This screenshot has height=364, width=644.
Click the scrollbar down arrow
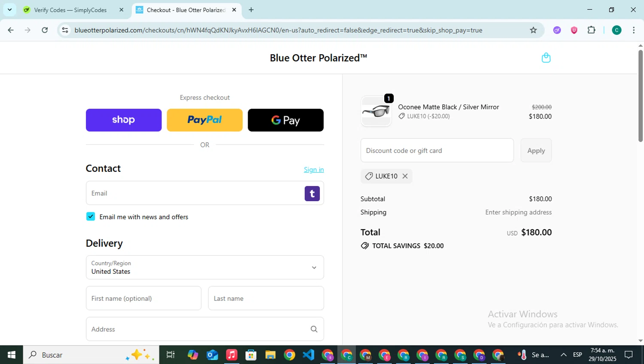pos(640,341)
